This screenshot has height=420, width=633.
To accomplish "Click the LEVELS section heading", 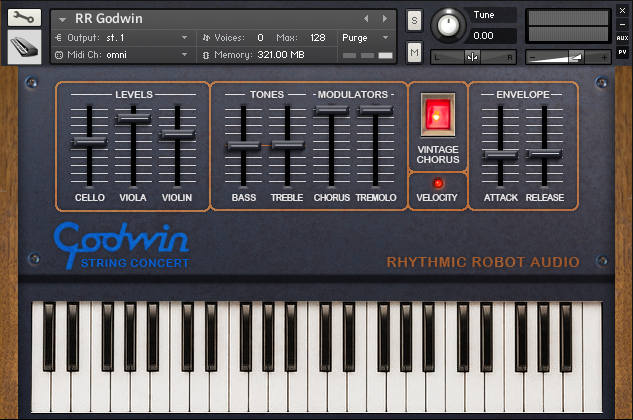I will [134, 94].
